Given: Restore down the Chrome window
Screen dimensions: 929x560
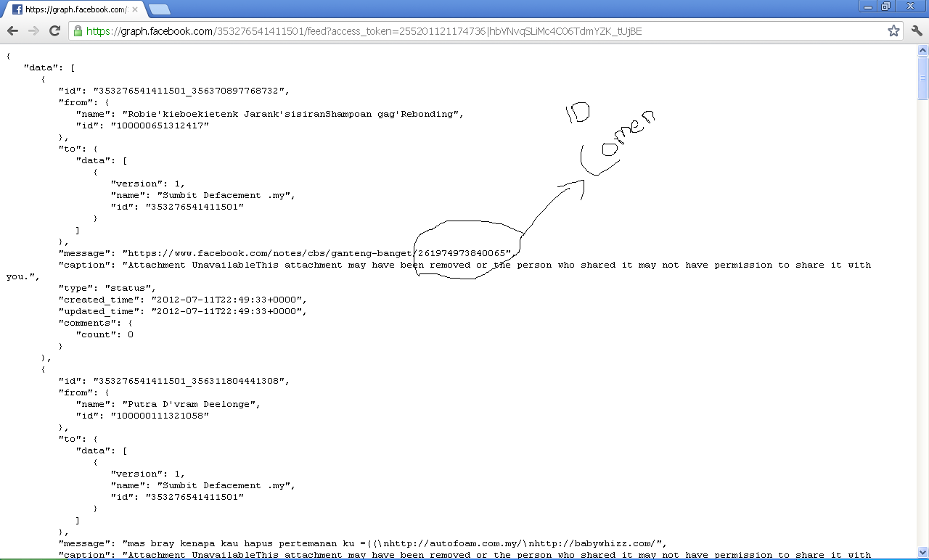Looking at the screenshot, I should pyautogui.click(x=886, y=6).
